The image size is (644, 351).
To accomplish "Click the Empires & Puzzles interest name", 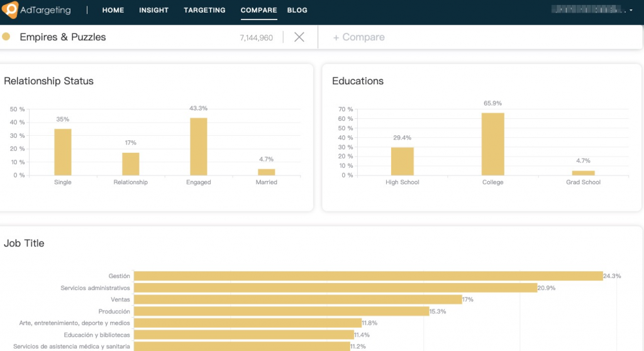I will click(x=63, y=37).
